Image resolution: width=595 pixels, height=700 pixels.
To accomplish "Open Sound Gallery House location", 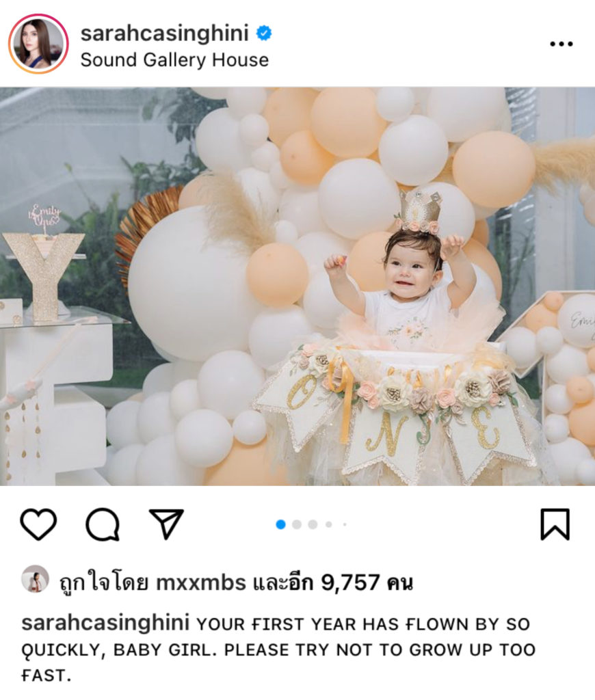I will click(174, 60).
